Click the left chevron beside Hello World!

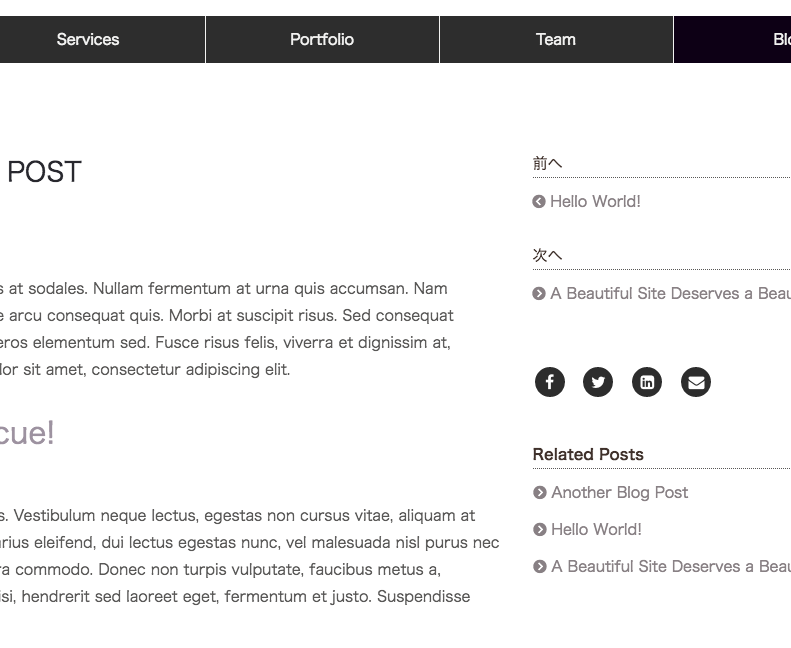[x=539, y=202]
